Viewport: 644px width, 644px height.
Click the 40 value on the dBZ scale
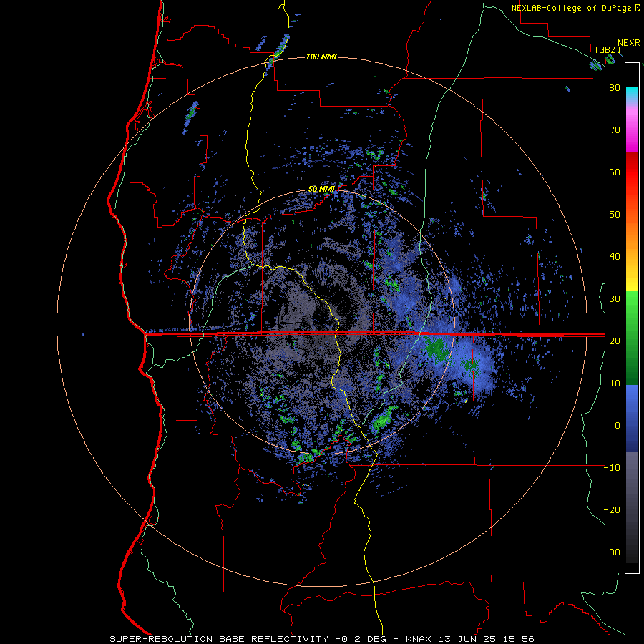pos(615,257)
